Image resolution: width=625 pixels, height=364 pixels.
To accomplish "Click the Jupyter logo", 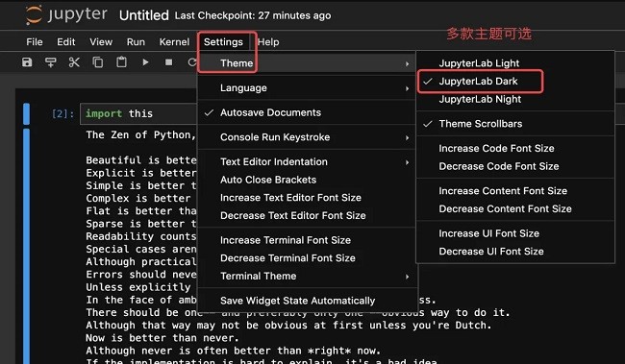I will click(x=66, y=15).
